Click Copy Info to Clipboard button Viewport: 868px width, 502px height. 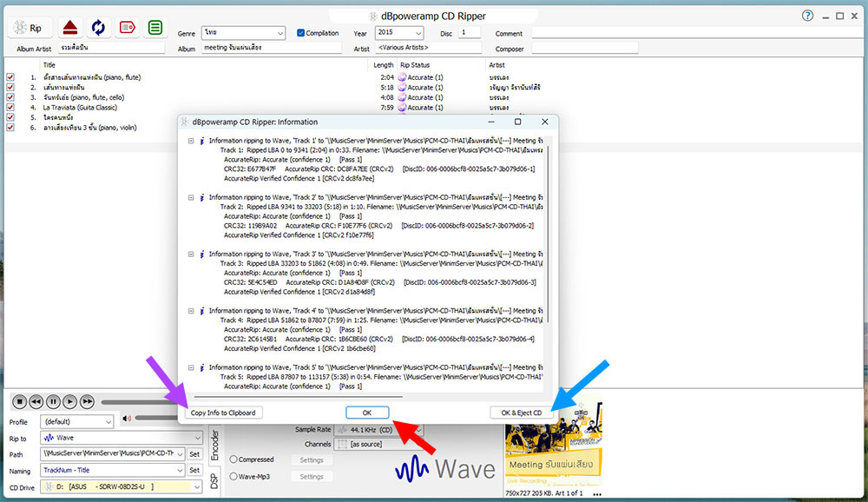click(223, 413)
